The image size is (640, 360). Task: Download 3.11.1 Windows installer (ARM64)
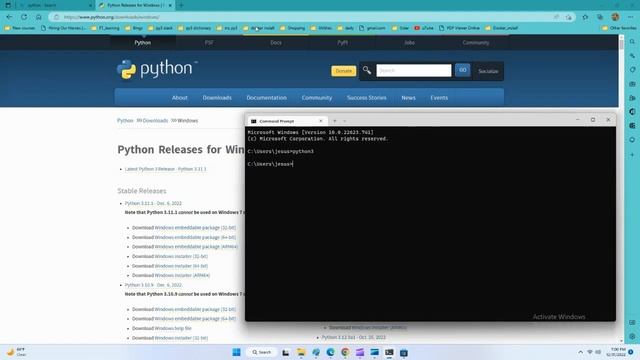(x=182, y=276)
